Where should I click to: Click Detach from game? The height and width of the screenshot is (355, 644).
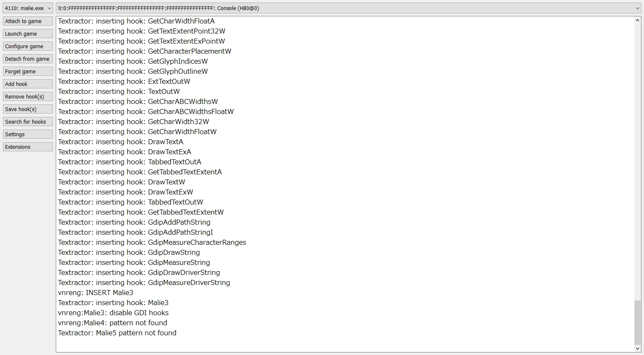pos(27,59)
